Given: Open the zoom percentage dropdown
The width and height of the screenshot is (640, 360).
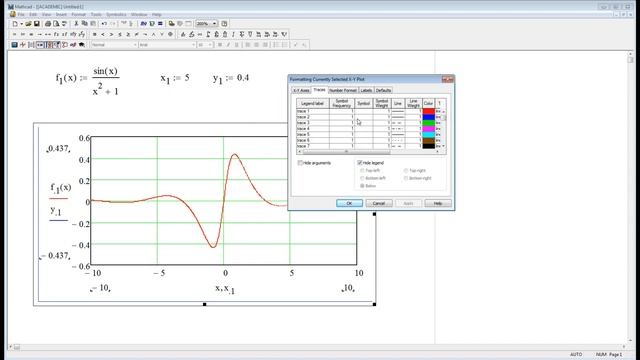Looking at the screenshot, I should pyautogui.click(x=214, y=24).
